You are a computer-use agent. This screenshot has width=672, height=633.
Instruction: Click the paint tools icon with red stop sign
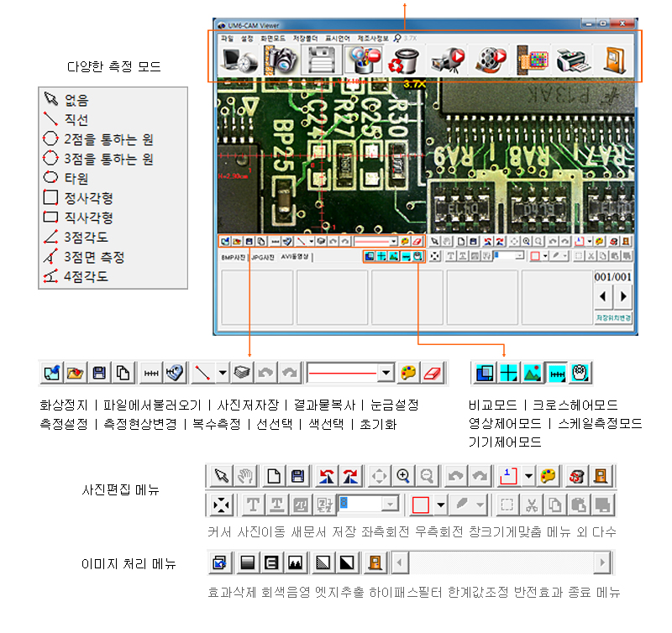[x=364, y=60]
